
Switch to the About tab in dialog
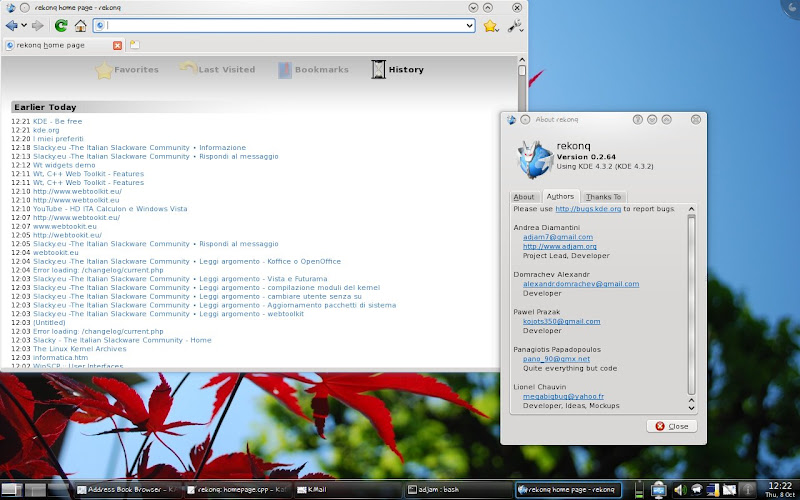coord(524,197)
